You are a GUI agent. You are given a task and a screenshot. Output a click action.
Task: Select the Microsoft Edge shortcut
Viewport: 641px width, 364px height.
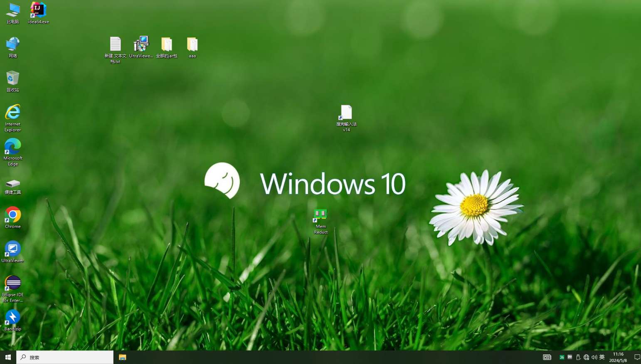(12, 152)
